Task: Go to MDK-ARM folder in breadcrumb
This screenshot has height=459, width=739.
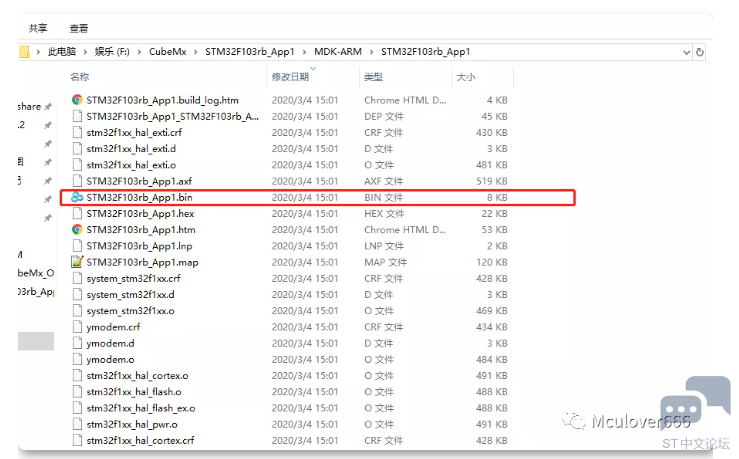Action: 338,52
